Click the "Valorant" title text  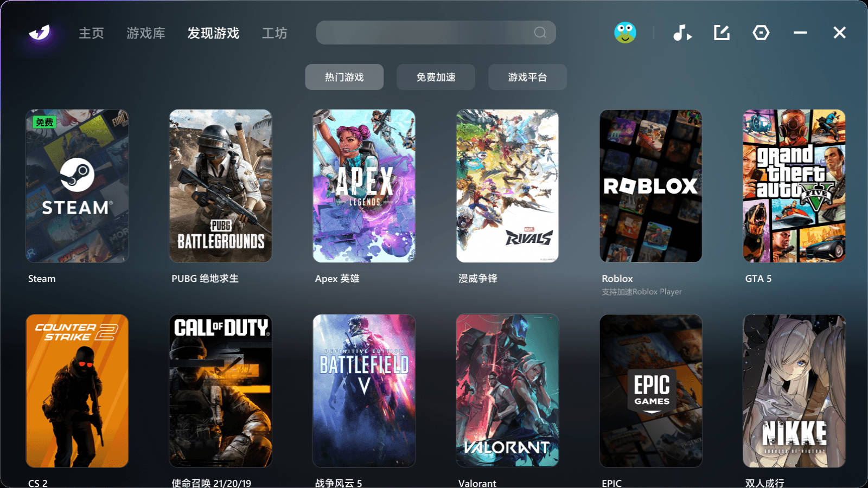477,483
